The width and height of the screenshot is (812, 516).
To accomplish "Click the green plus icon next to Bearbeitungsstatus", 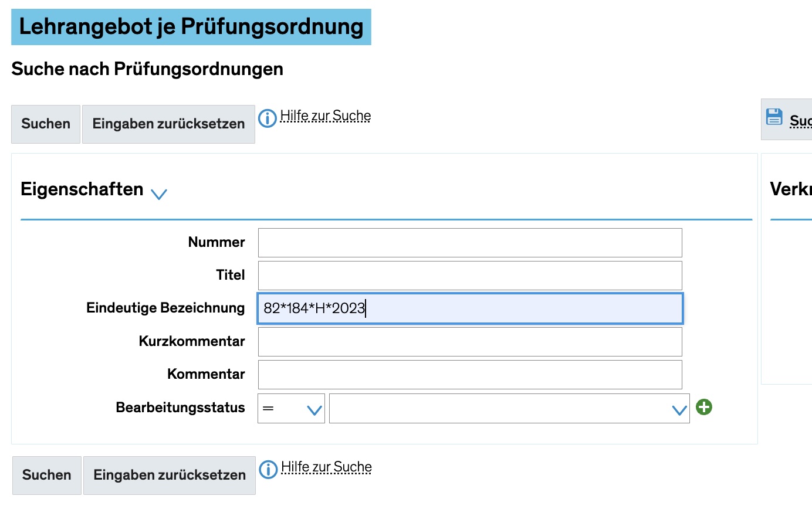I will (x=704, y=407).
